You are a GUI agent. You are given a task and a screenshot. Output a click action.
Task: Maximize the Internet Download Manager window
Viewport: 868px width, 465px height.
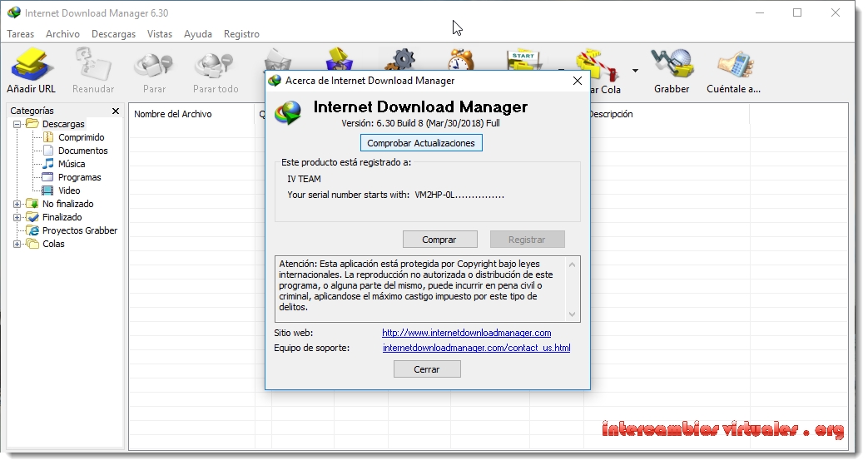[797, 12]
